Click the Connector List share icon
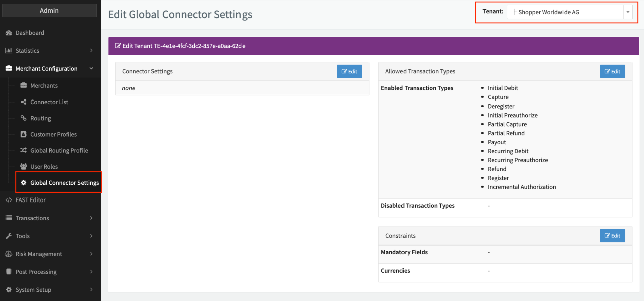 [x=24, y=102]
